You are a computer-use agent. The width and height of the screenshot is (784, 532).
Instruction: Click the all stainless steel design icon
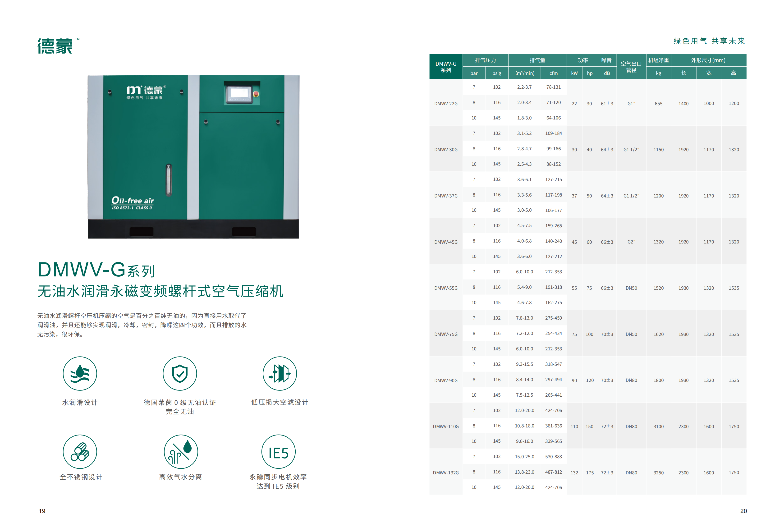click(80, 451)
